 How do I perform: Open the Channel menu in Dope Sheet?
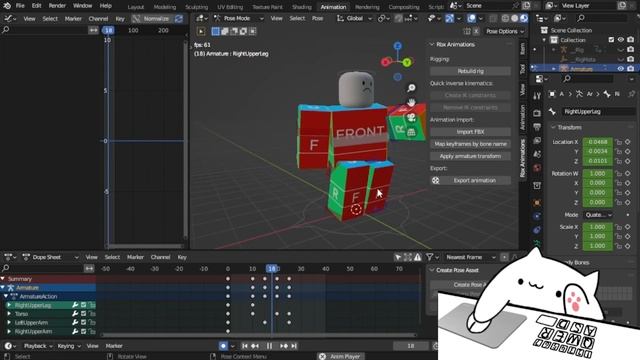point(160,257)
